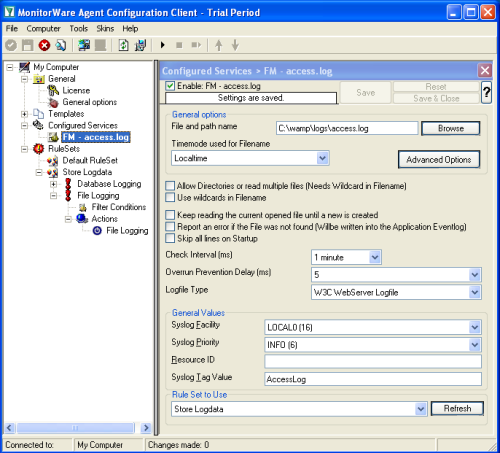
Task: Click the save disk toolbar icon
Action: pyautogui.click(x=28, y=45)
